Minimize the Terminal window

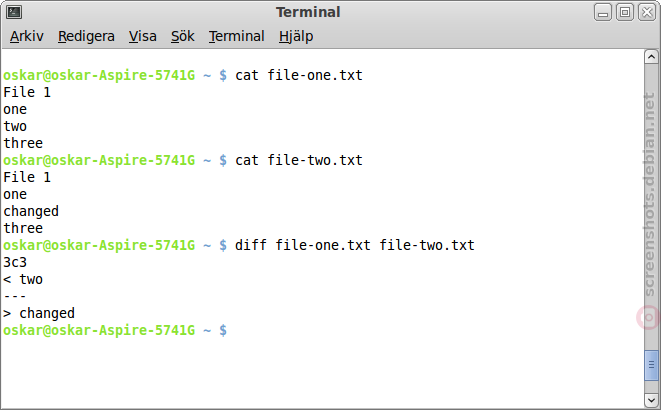[x=603, y=12]
